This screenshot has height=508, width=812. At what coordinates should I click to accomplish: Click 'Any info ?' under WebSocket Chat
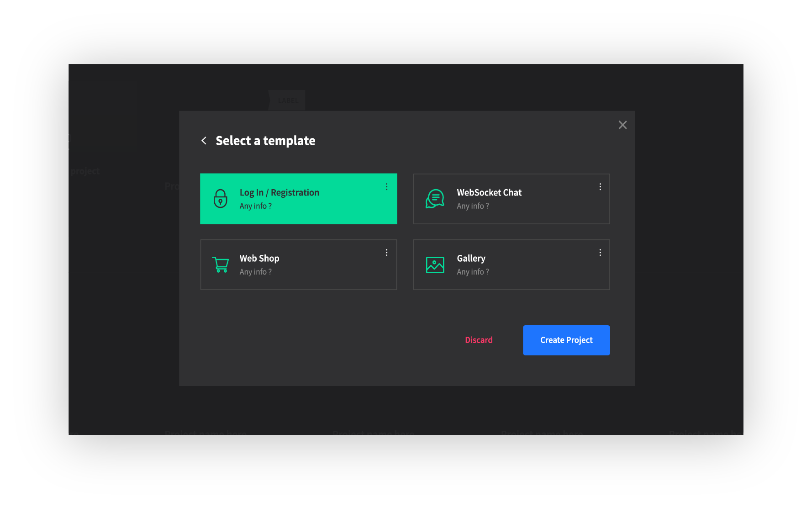[473, 206]
